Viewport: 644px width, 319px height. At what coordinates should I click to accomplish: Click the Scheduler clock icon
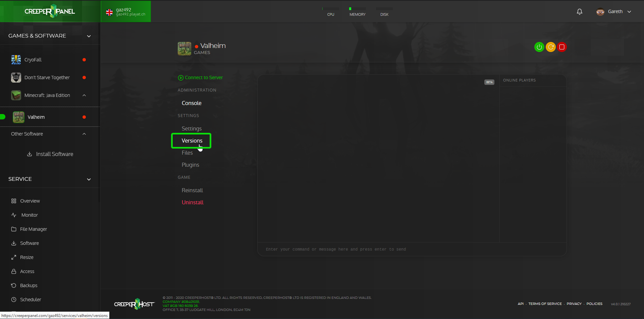coord(14,300)
